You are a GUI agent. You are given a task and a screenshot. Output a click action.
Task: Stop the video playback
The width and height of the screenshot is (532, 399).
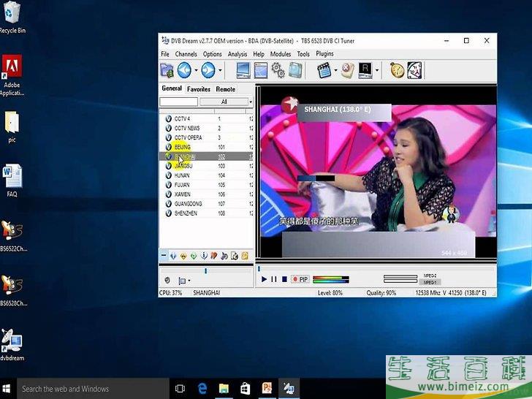pos(284,279)
